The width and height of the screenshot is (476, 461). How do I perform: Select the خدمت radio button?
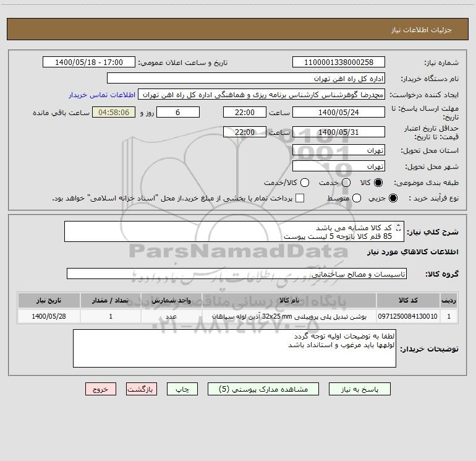(x=346, y=183)
